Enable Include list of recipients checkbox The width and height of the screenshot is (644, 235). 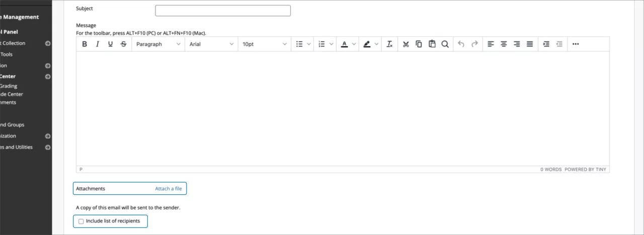pyautogui.click(x=81, y=221)
